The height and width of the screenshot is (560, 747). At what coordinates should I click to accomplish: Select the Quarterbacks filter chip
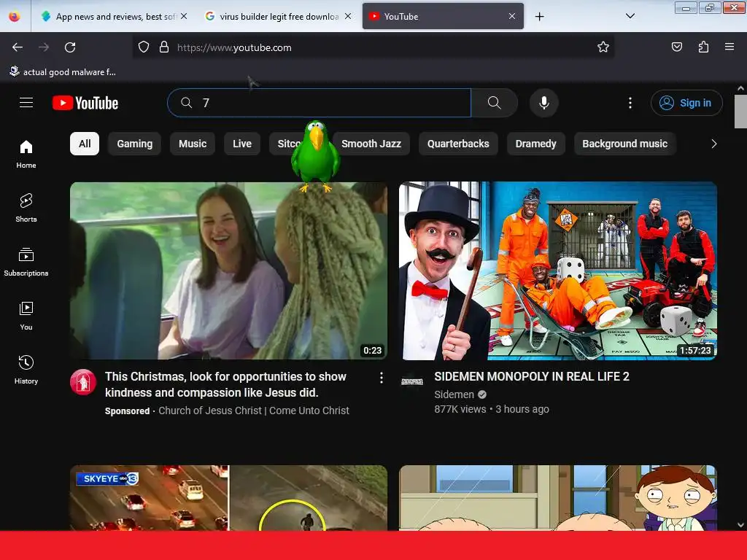(458, 144)
